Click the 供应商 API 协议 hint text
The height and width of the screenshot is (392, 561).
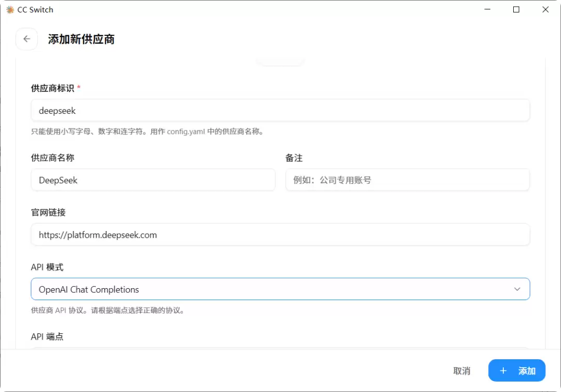109,310
